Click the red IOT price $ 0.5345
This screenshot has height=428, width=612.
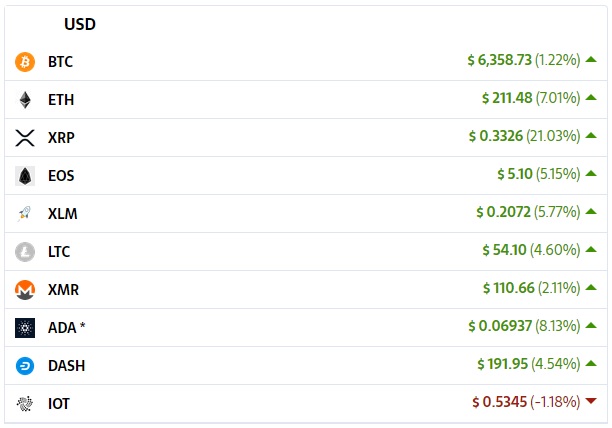click(500, 402)
